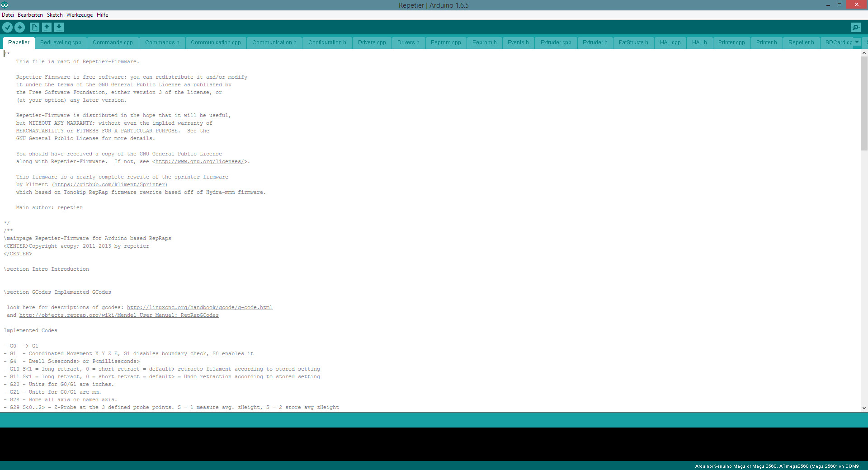The height and width of the screenshot is (470, 868).
Task: Click the '\section Intro Introduction' line
Action: (47, 269)
